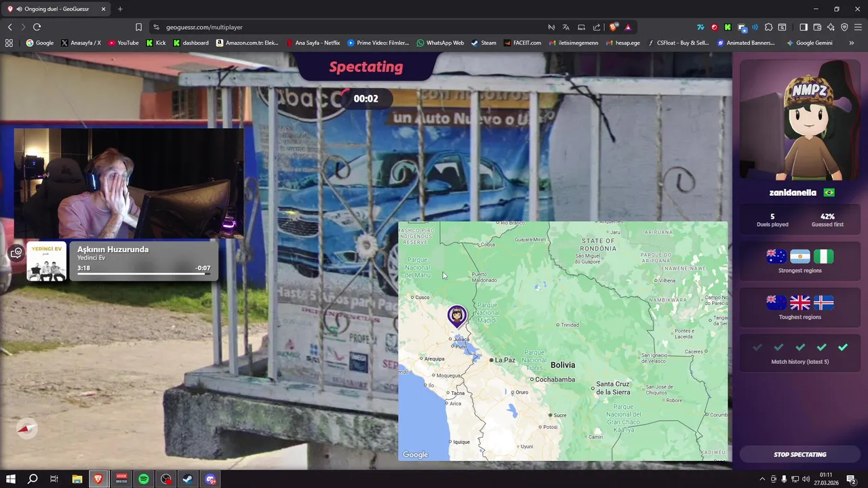This screenshot has height=488, width=868.
Task: Click the Brave Rewards triangle icon
Action: click(x=628, y=27)
